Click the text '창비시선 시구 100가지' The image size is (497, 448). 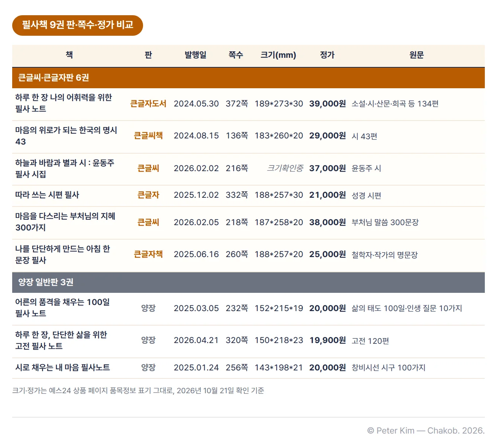pyautogui.click(x=389, y=367)
